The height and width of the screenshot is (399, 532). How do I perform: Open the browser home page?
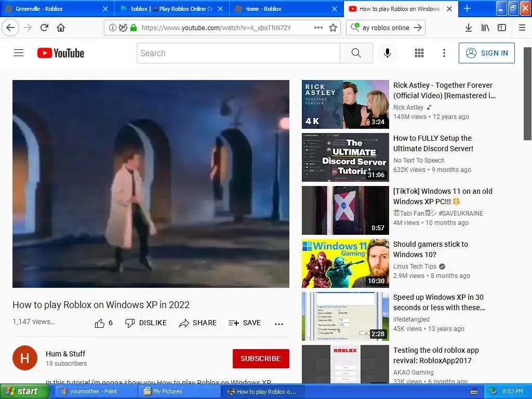pos(61,28)
